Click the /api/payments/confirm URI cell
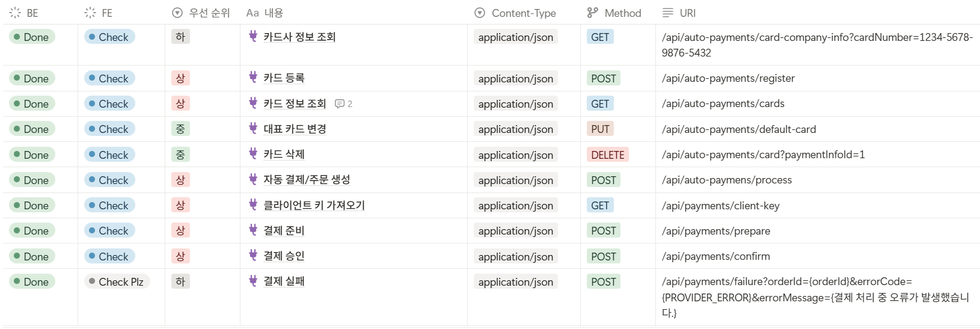Viewport: 980px width, 329px height. pos(818,256)
